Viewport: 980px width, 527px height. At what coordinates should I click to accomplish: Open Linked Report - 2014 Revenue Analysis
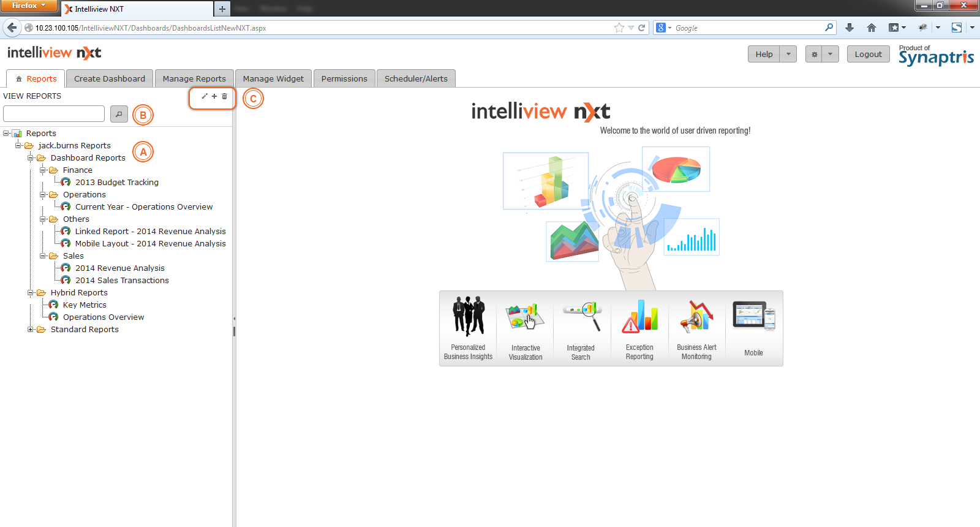(x=150, y=231)
